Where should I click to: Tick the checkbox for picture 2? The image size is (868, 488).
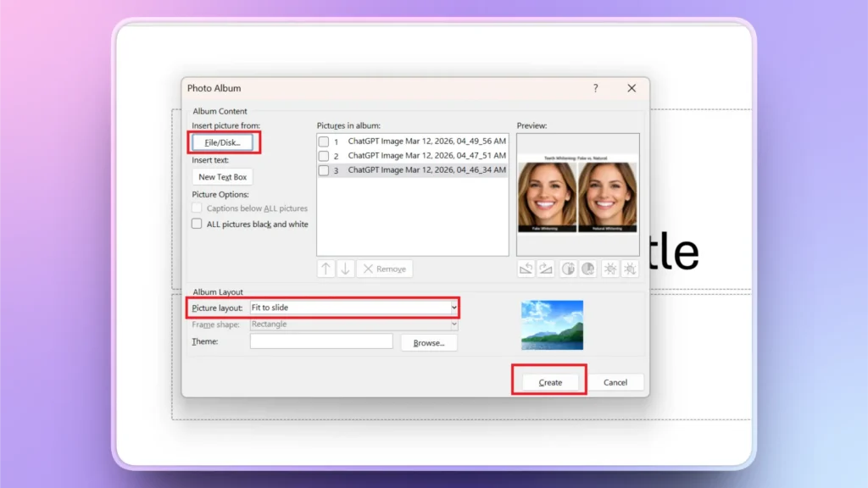pyautogui.click(x=324, y=156)
